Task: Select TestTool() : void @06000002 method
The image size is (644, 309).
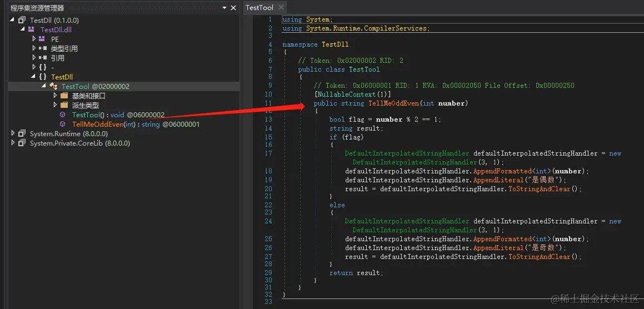Action: pyautogui.click(x=118, y=114)
